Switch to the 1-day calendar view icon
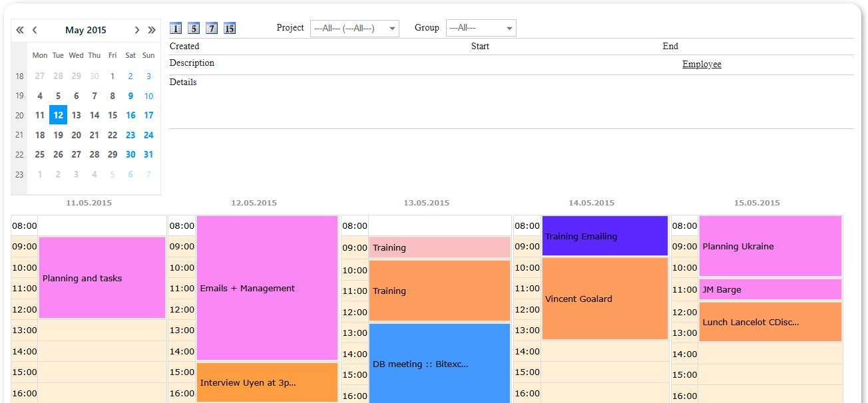This screenshot has height=403, width=868. tap(176, 28)
